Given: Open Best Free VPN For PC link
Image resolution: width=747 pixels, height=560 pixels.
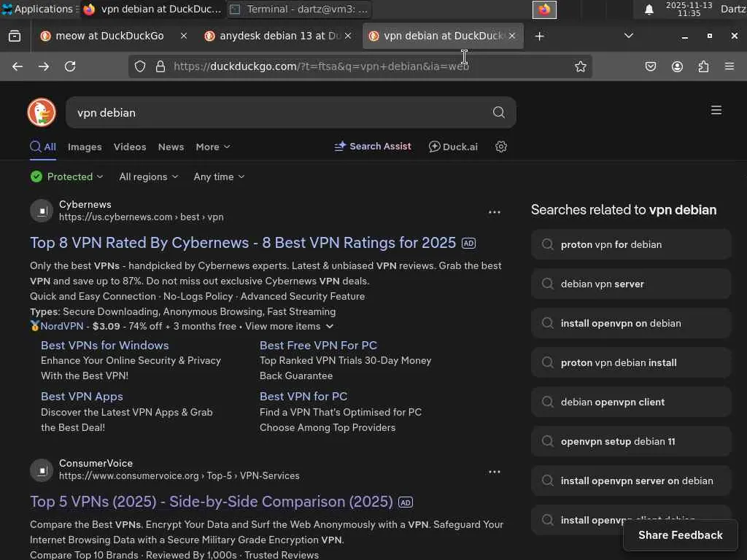Looking at the screenshot, I should pos(318,345).
